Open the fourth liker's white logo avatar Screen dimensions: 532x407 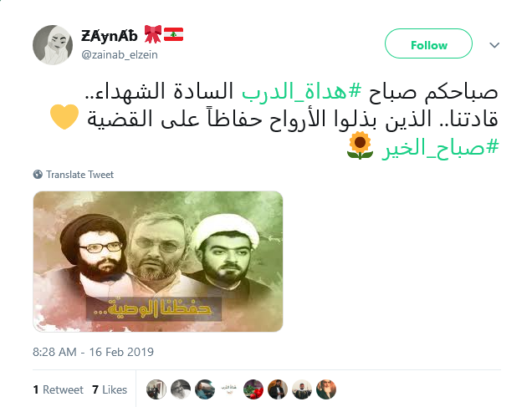click(229, 389)
